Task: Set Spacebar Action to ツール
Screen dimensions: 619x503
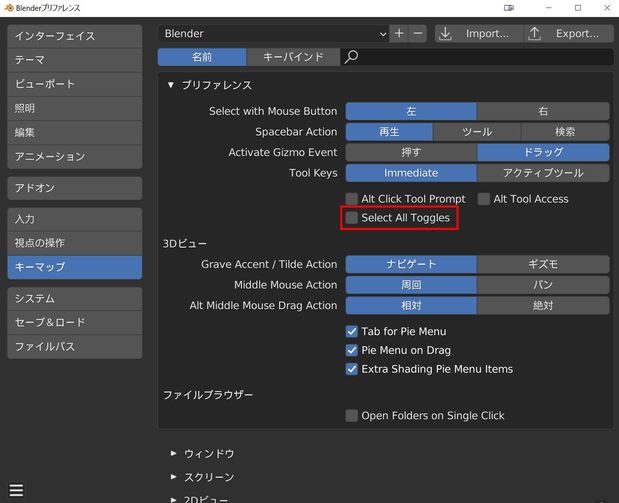Action: [477, 132]
